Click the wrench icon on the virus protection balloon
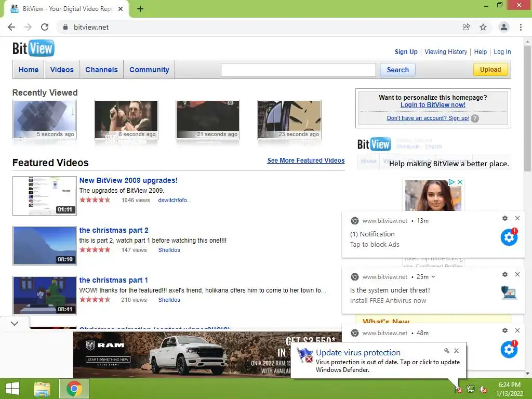The height and width of the screenshot is (399, 532). tap(446, 351)
